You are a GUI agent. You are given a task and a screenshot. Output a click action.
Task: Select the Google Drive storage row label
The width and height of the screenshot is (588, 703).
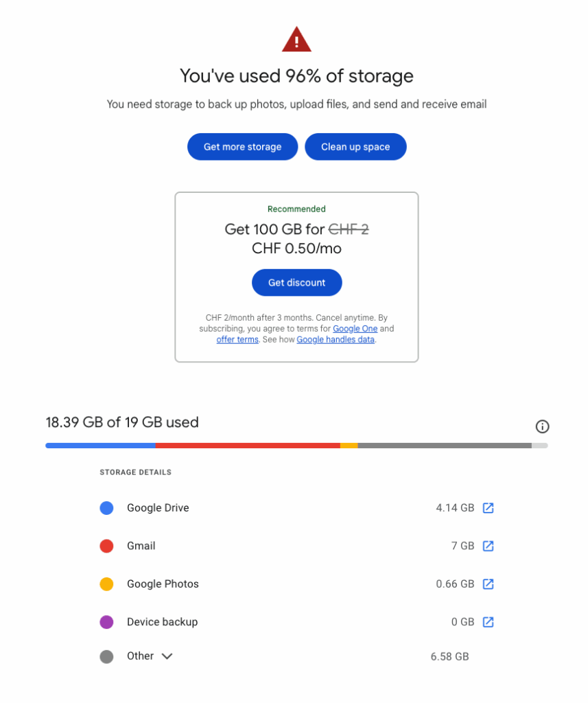[158, 507]
